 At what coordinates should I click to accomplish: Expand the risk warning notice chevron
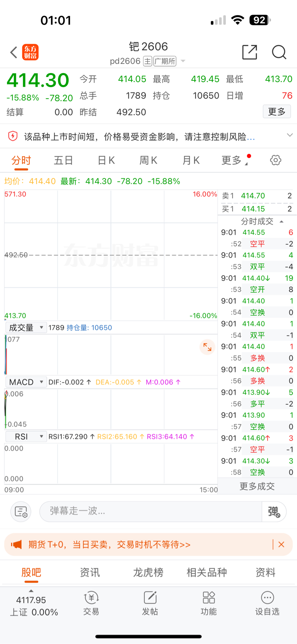tap(290, 135)
